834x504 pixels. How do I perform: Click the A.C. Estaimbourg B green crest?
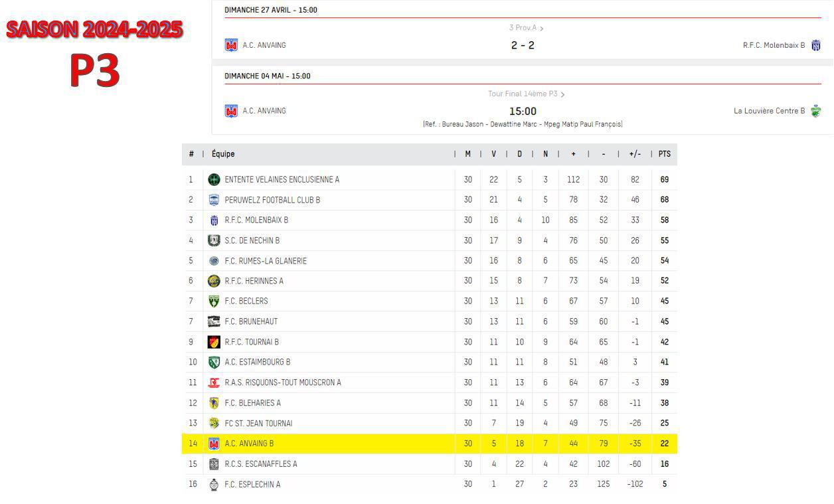coord(214,362)
